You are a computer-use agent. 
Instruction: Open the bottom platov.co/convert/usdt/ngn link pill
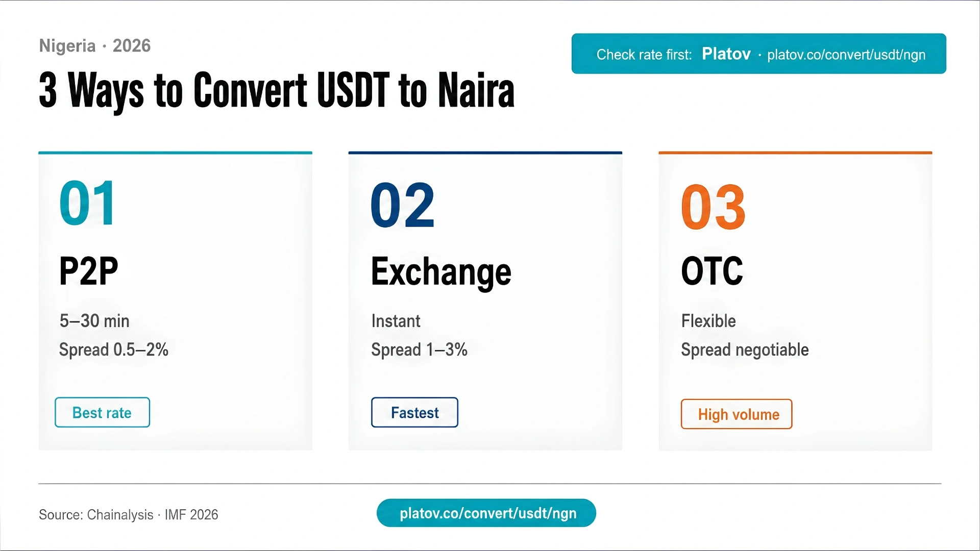coord(486,513)
